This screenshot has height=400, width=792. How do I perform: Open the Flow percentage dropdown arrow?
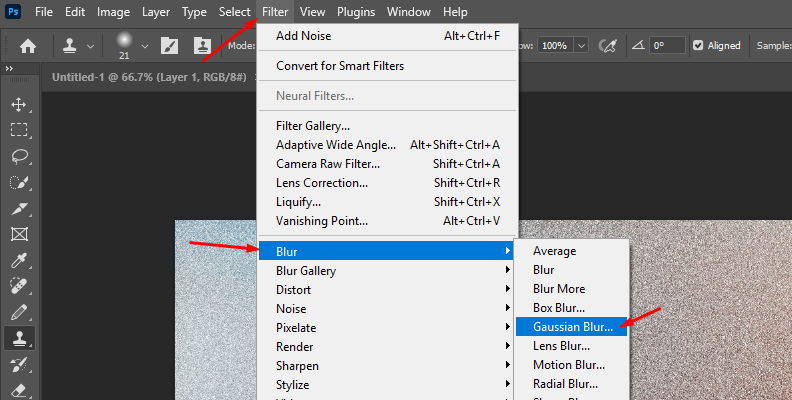[581, 45]
